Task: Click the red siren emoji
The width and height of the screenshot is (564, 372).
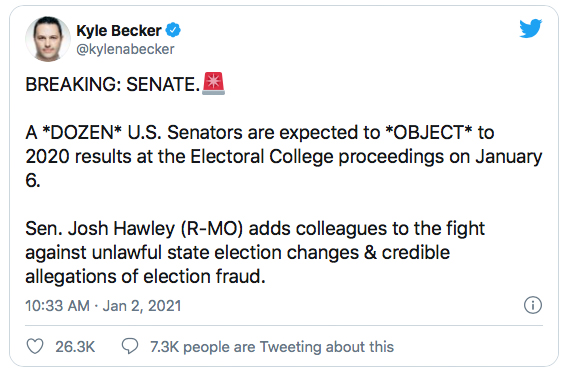Action: [x=214, y=83]
